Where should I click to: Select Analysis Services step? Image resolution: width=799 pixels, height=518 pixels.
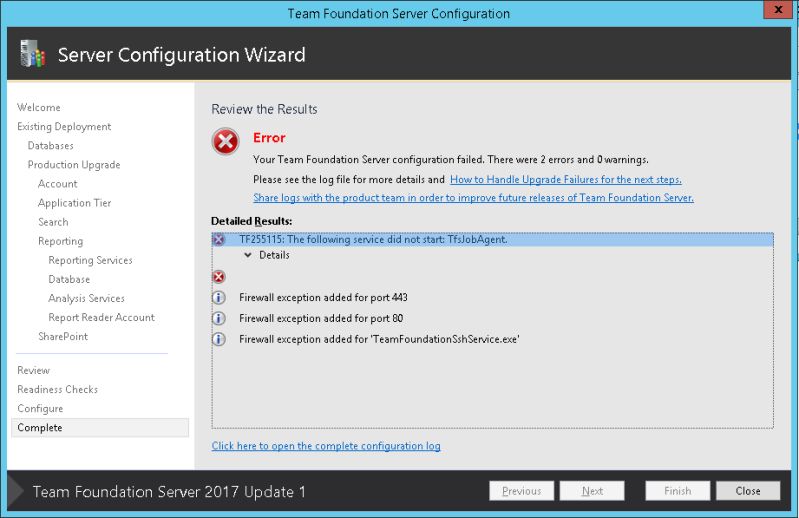(86, 298)
